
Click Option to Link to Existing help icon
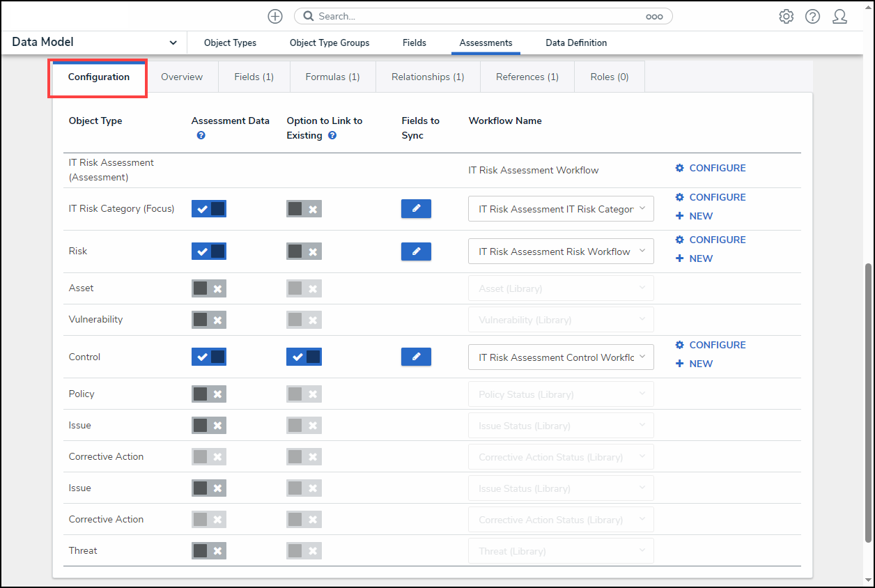332,136
